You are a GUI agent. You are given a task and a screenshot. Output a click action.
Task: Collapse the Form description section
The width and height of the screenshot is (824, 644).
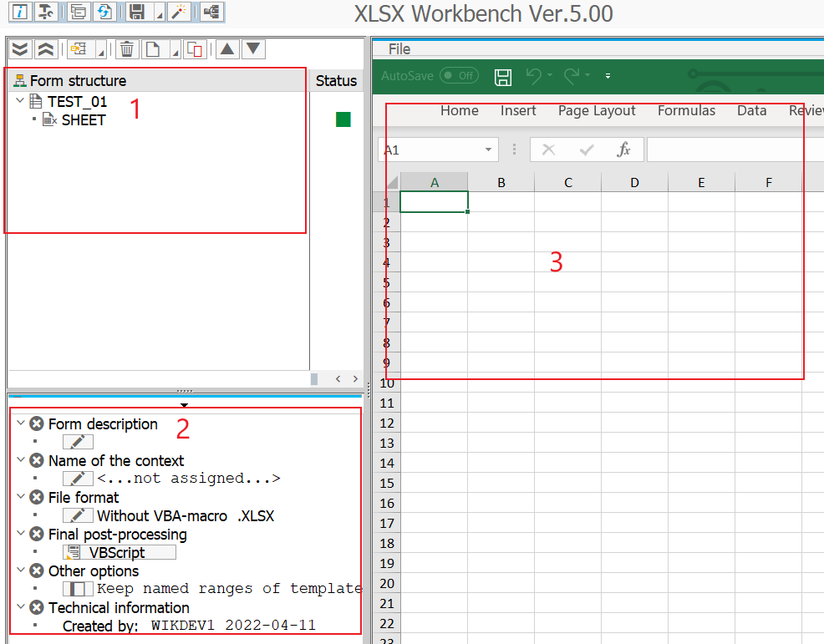tap(21, 423)
